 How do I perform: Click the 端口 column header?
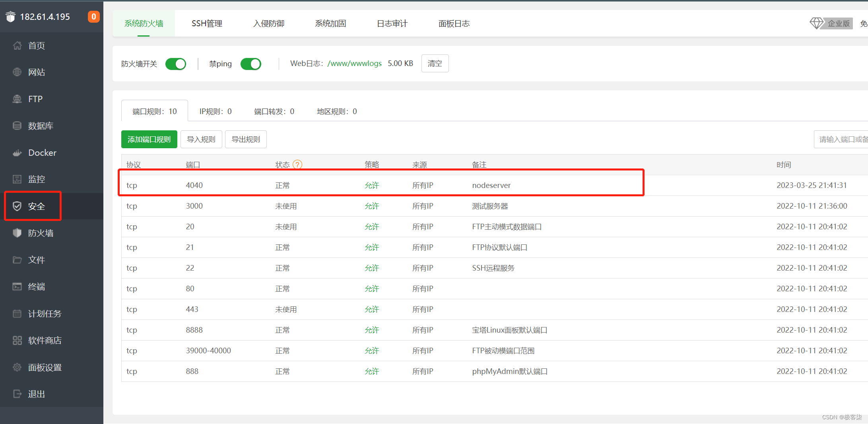[193, 165]
